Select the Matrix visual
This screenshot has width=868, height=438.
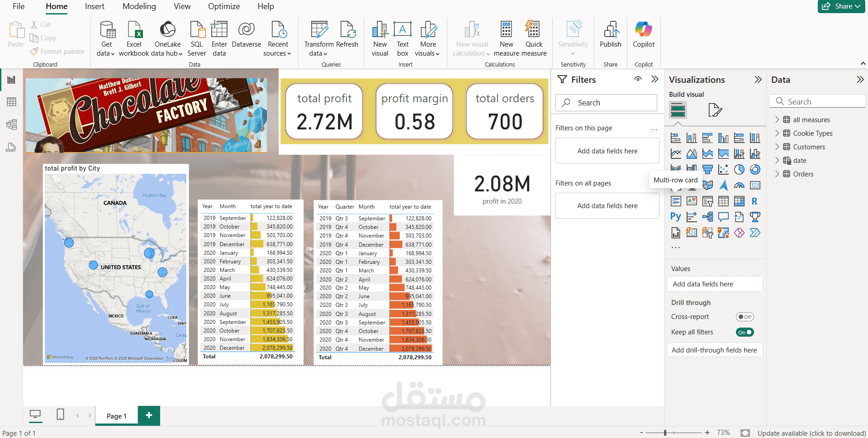[x=739, y=201]
